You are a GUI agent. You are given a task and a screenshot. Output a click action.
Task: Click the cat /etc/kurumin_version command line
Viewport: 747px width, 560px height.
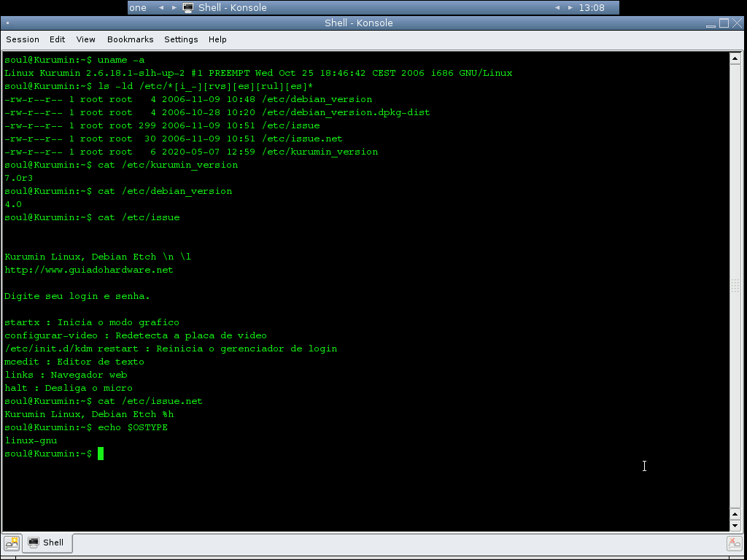click(x=121, y=166)
